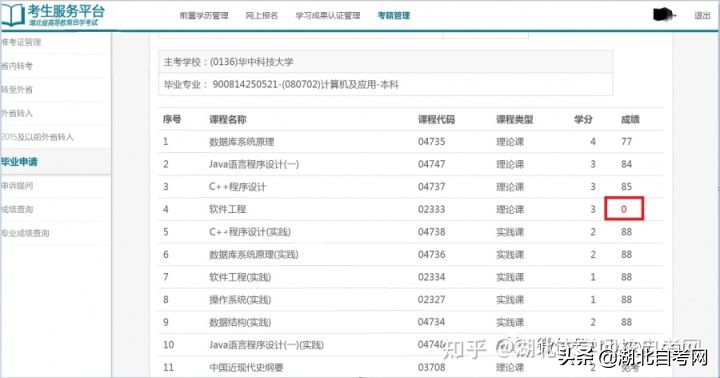Click course code 04735
Image resolution: width=720 pixels, height=378 pixels.
coord(432,142)
